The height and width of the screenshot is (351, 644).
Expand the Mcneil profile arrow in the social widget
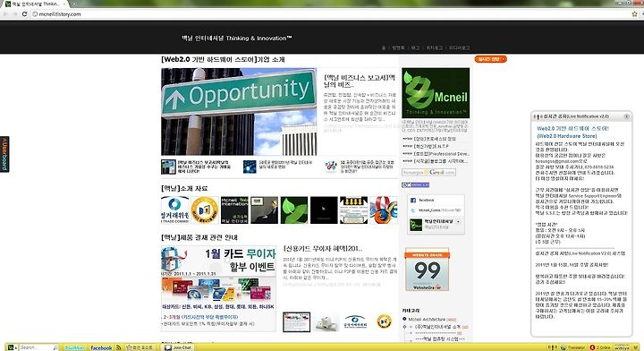(458, 221)
